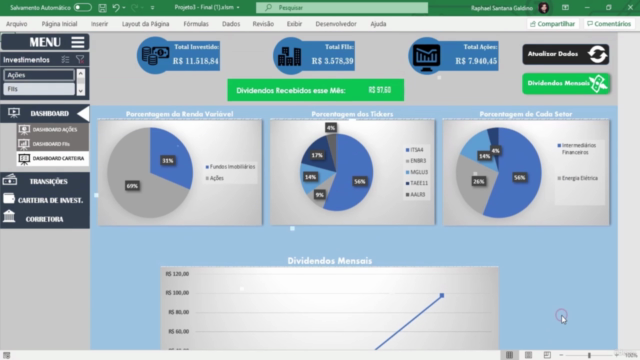Open the Arquivo menu

(17, 24)
